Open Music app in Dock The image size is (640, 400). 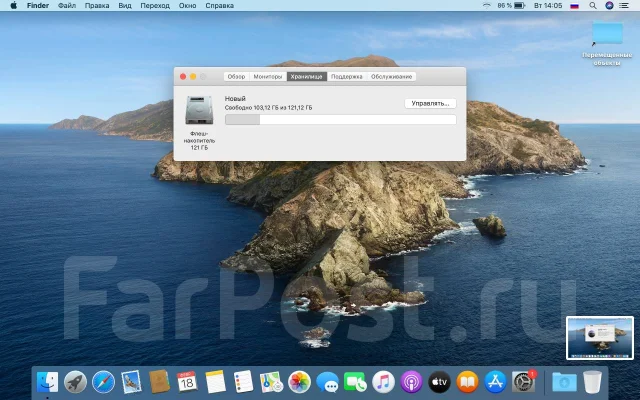[x=383, y=382]
